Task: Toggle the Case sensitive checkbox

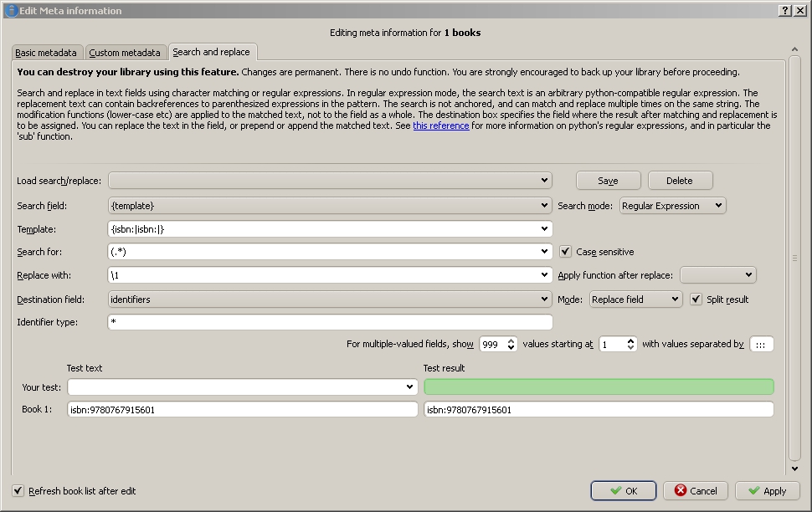Action: coord(566,252)
